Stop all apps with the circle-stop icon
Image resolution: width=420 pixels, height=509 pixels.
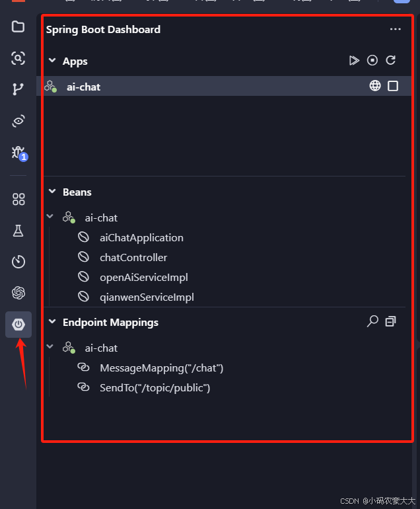coord(372,60)
